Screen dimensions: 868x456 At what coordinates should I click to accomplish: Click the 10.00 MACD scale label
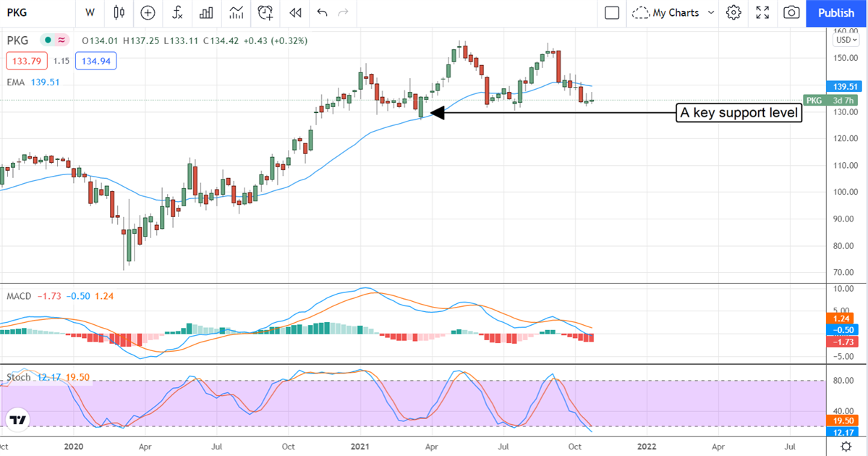(843, 289)
